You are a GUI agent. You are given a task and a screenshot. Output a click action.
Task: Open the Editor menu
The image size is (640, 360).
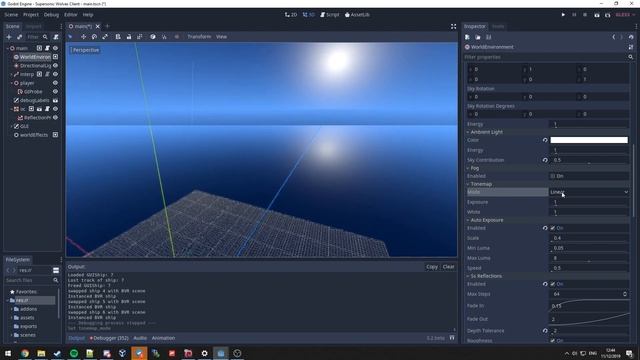(x=71, y=15)
